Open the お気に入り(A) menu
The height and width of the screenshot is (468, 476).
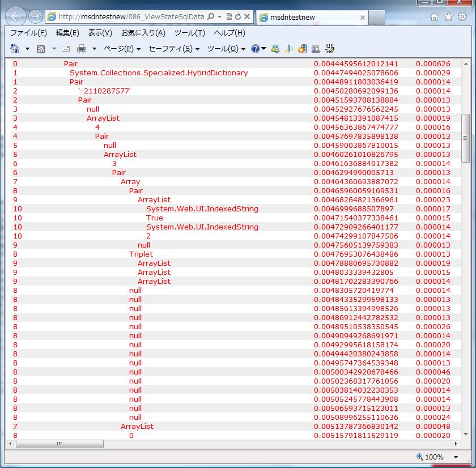click(143, 33)
